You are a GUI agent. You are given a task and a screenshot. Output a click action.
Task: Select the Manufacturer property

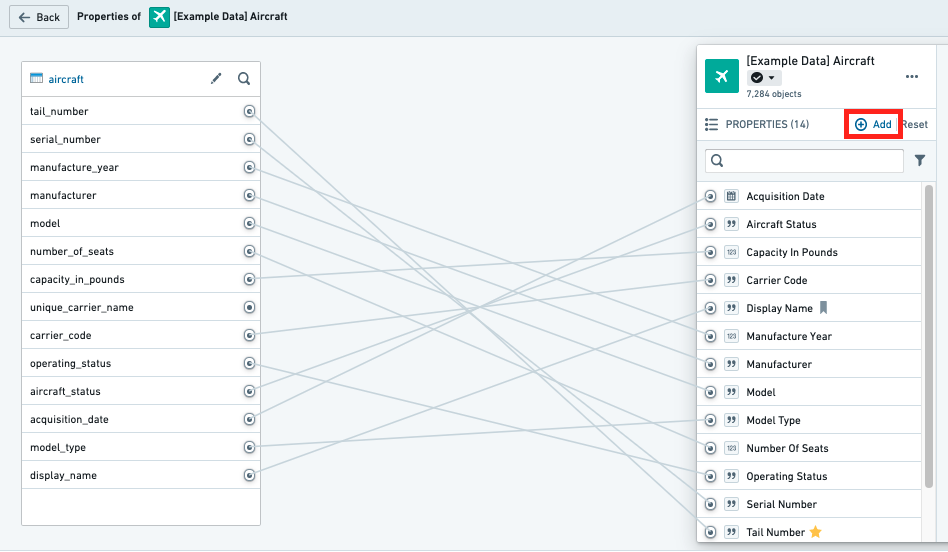click(809, 364)
